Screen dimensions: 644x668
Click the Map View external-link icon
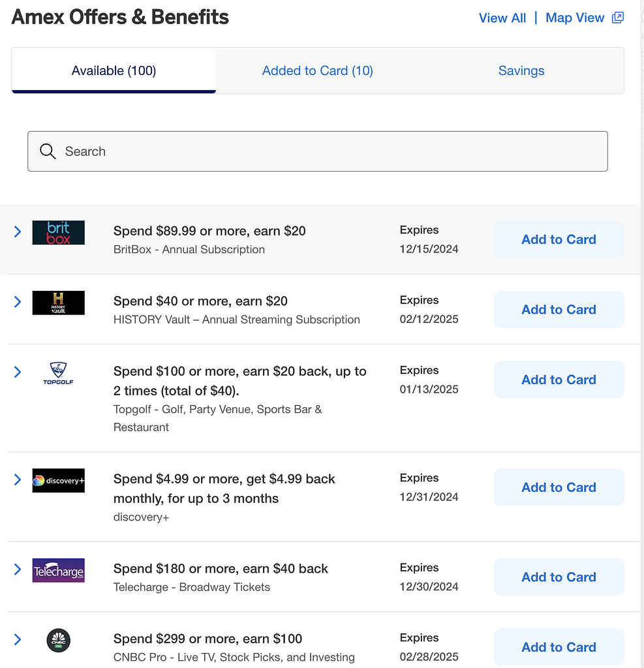pos(618,18)
